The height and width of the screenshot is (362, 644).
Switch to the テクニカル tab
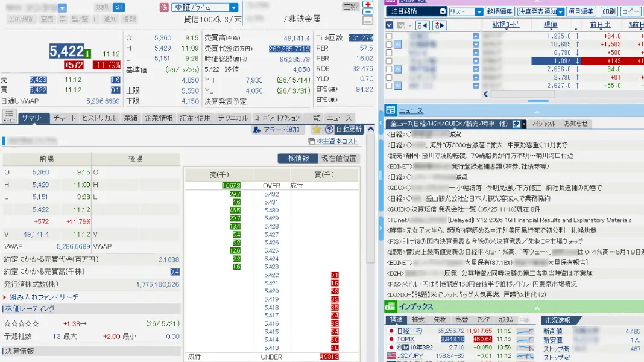pos(233,118)
